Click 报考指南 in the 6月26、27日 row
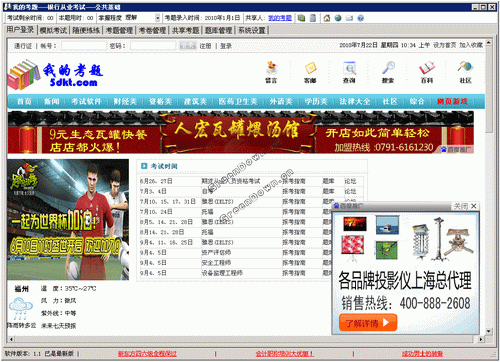This screenshot has height=362, width=500. (294, 181)
